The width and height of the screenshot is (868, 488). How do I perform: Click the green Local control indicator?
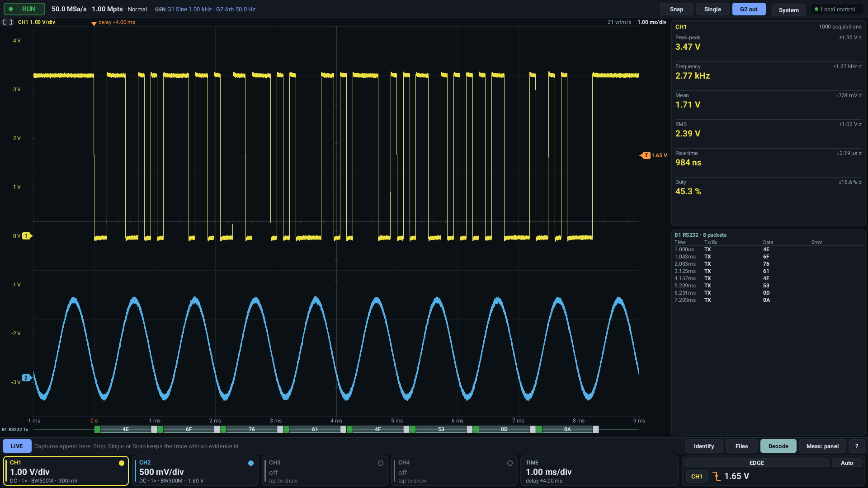pyautogui.click(x=837, y=9)
